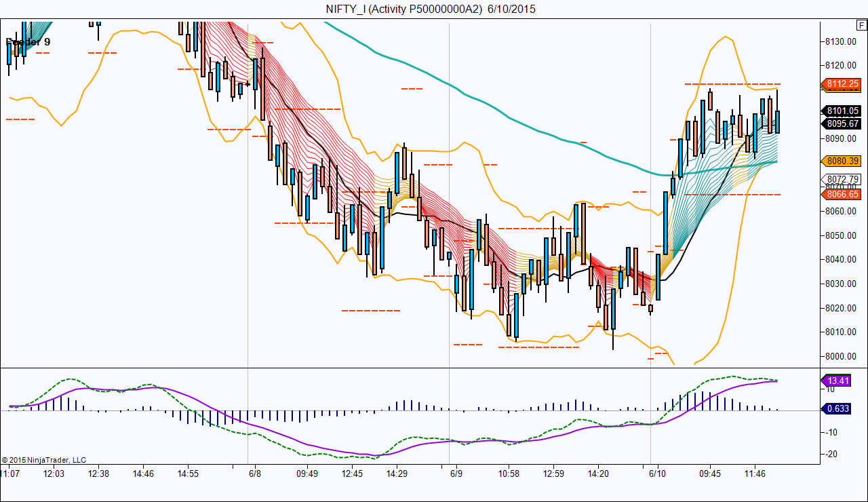Click the 6/8 date axis label
The image size is (868, 502).
pyautogui.click(x=255, y=474)
